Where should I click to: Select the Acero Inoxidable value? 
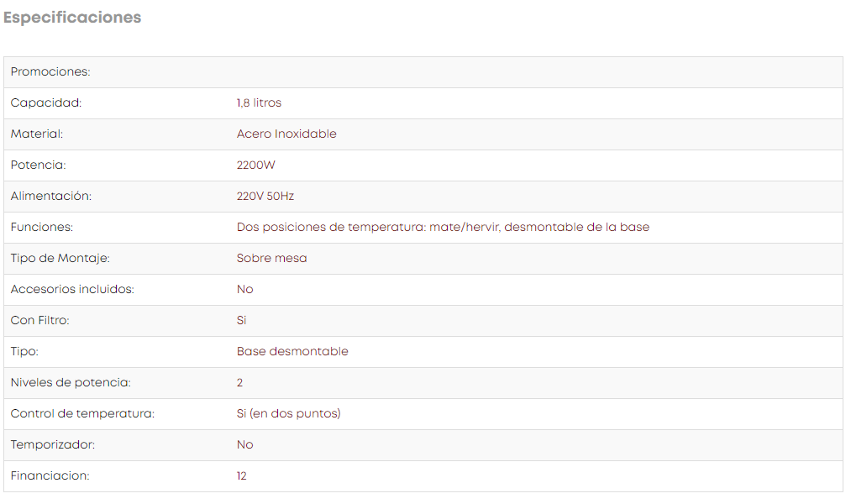click(286, 134)
